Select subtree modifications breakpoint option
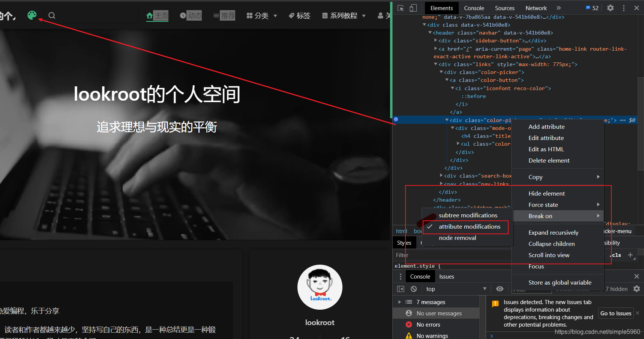644x339 pixels. [468, 215]
